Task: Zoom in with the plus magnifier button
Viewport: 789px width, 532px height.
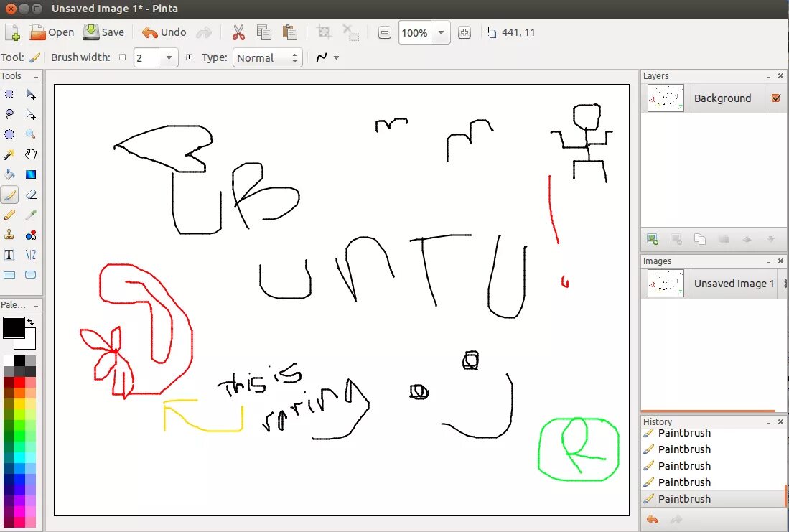Action: 464,33
